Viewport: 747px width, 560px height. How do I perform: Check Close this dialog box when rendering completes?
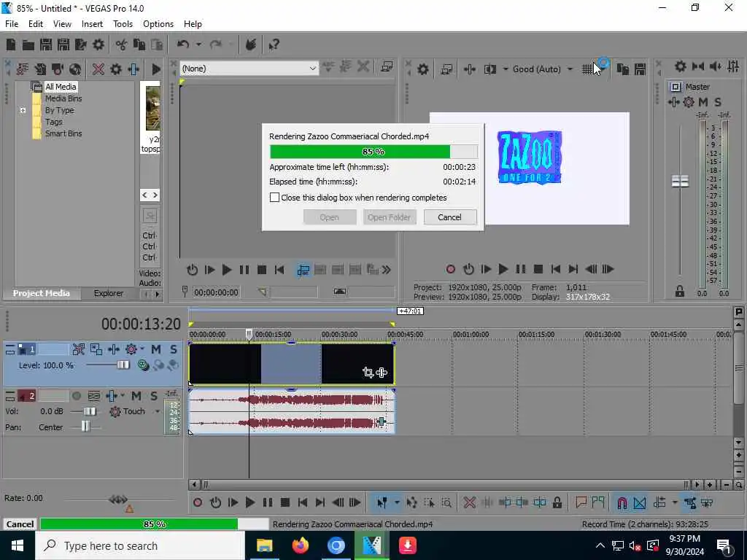[x=274, y=198]
